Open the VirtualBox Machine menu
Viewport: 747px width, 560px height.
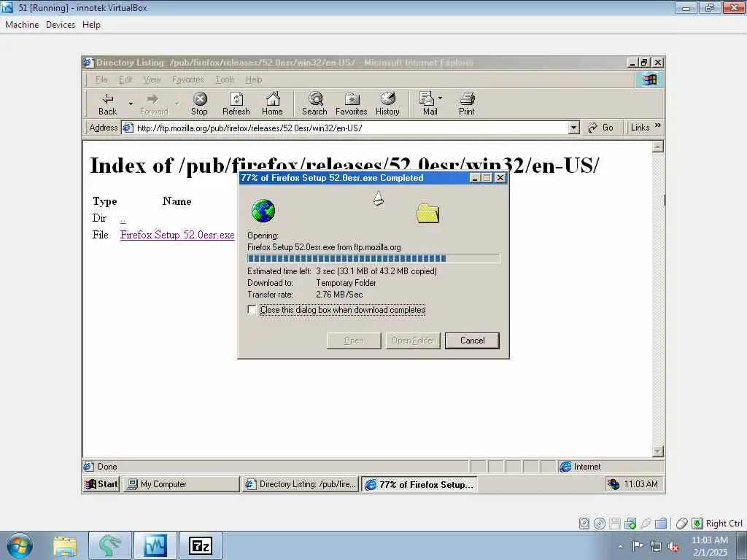22,25
